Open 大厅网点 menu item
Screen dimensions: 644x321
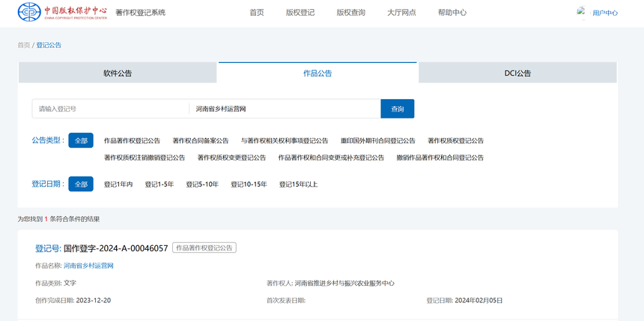pyautogui.click(x=401, y=12)
